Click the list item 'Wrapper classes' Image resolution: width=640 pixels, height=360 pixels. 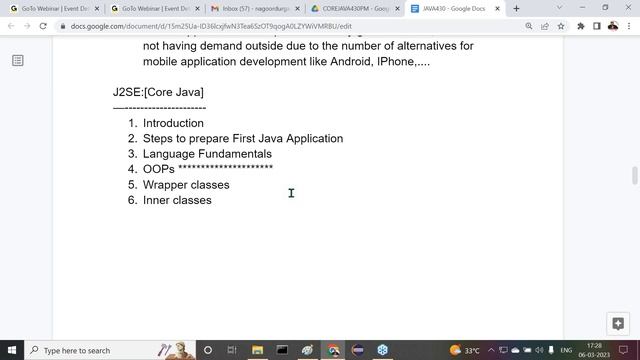(186, 185)
